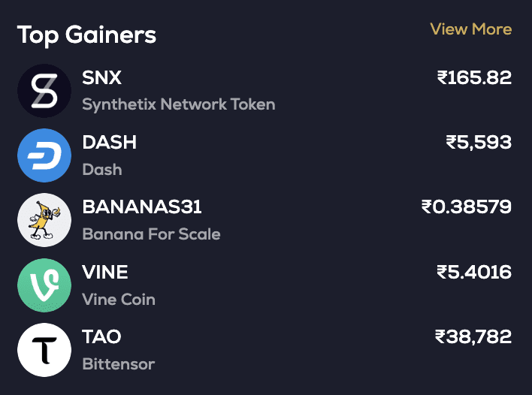This screenshot has height=395, width=532.
Task: Select the SNX ticker name
Action: pyautogui.click(x=101, y=78)
